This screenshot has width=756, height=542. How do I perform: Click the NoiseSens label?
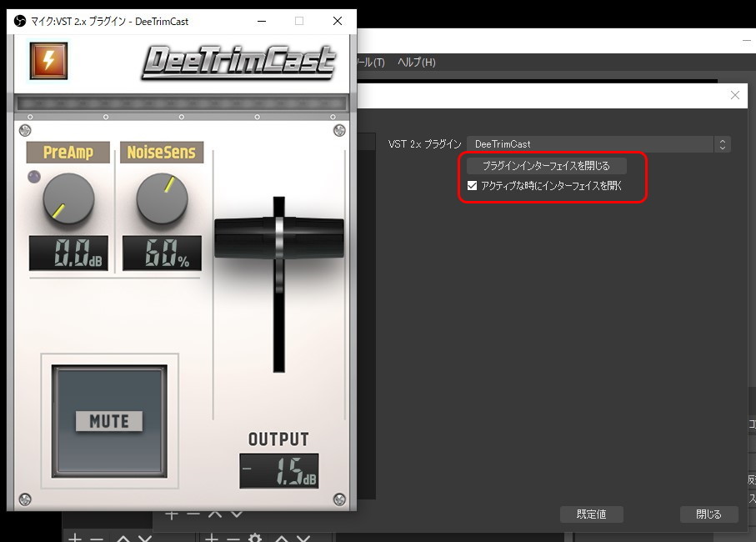(162, 153)
